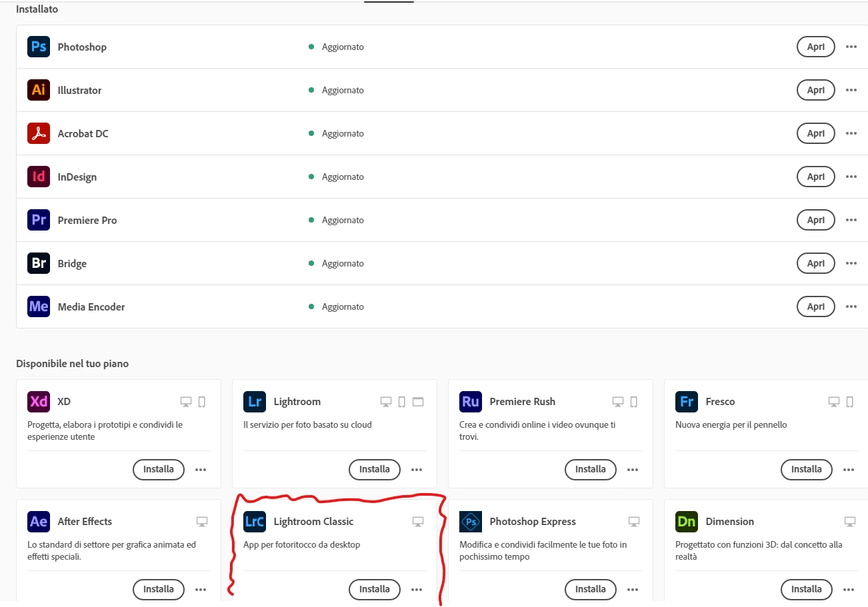Open Premiere Pro with Apri
The height and width of the screenshot is (607, 868).
click(x=816, y=220)
